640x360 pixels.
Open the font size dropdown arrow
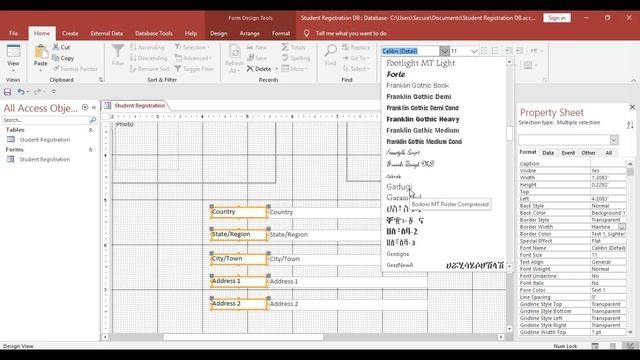473,51
